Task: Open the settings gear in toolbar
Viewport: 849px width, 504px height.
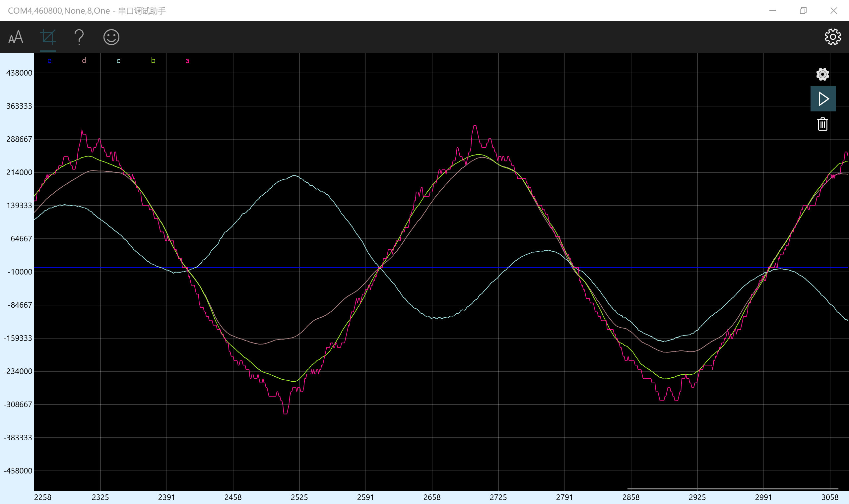Action: pos(833,37)
